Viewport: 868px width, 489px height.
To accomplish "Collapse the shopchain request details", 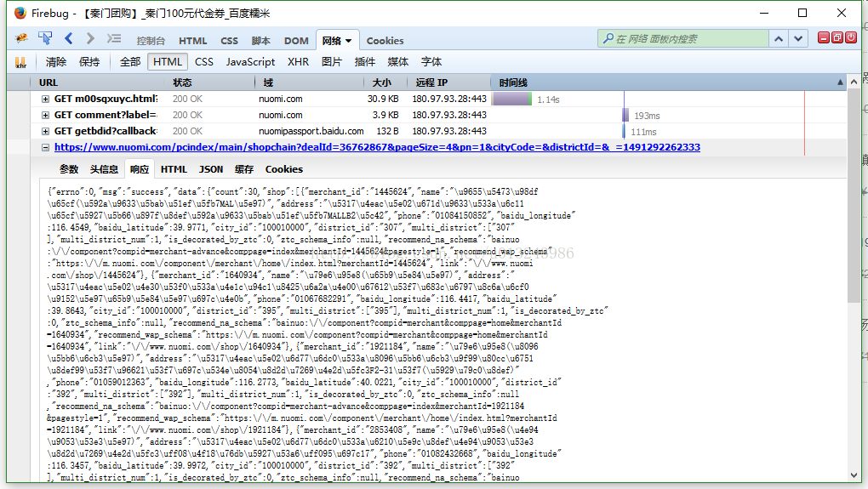I will pos(45,148).
